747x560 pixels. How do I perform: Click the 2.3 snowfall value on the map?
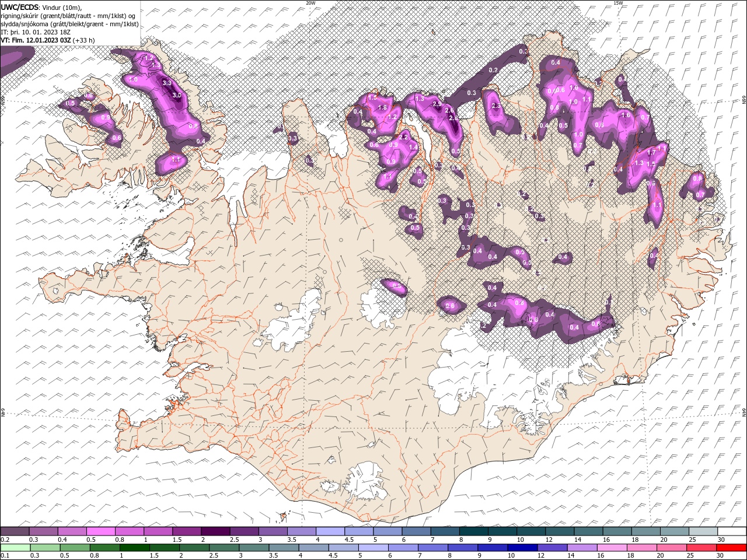(497, 106)
